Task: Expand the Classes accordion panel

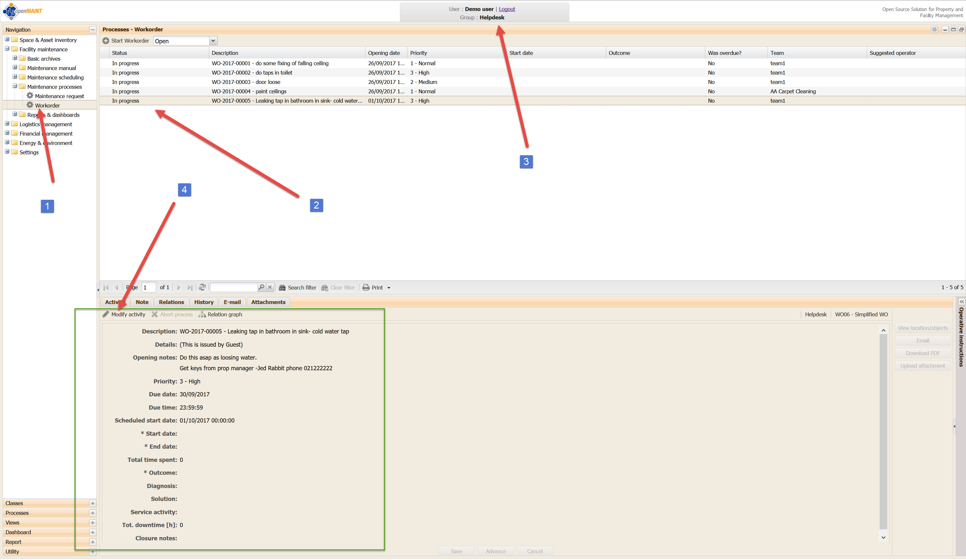Action: (x=92, y=503)
